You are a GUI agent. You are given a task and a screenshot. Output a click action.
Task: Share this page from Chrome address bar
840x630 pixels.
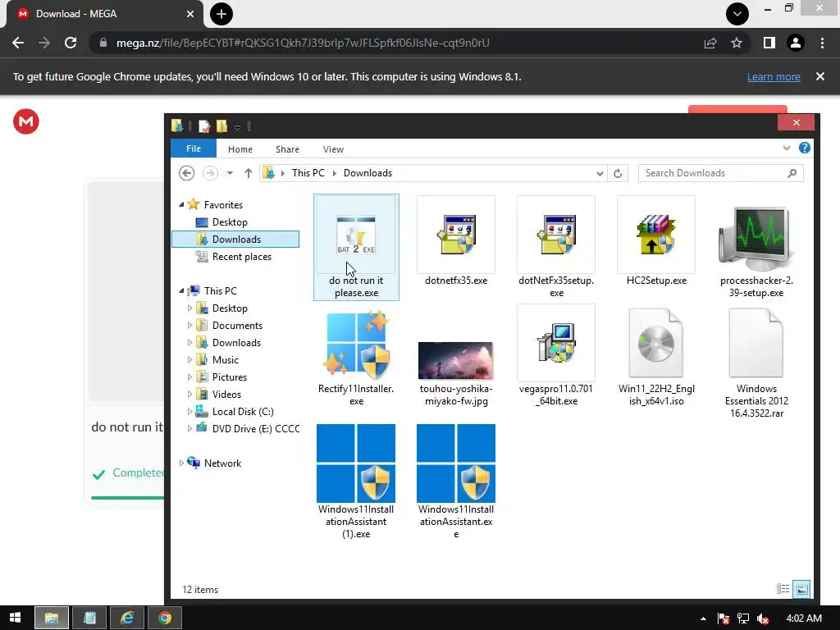(710, 43)
